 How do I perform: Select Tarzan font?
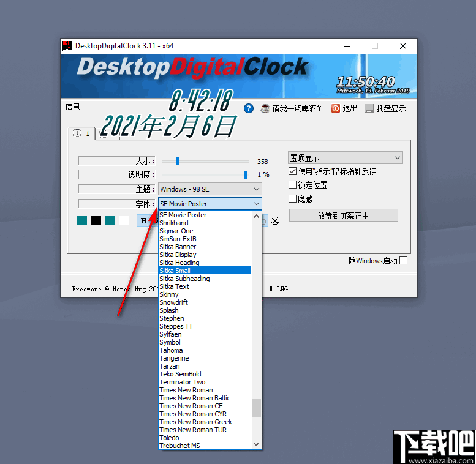point(205,366)
